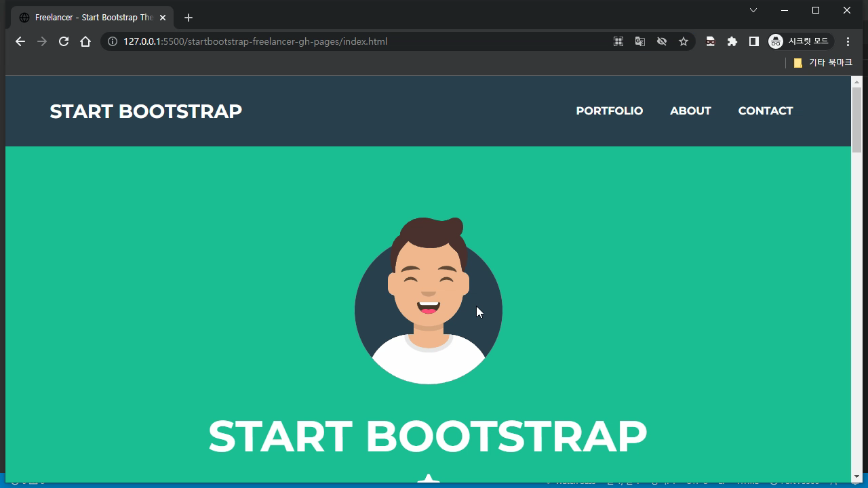
Task: Click the incognito profile button
Action: coord(800,41)
